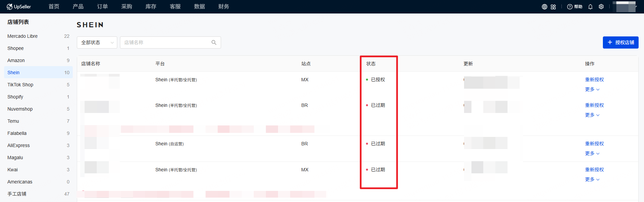Open the 库存 menu
644x202 pixels.
coord(151,7)
